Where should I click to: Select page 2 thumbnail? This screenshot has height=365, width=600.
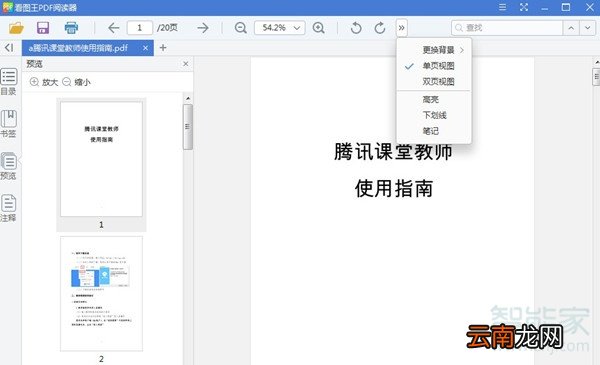click(x=101, y=293)
